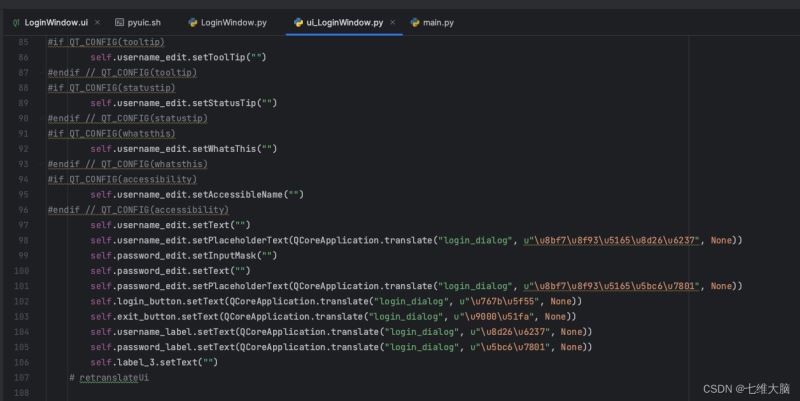Select the ui_LoginWindow.py tab
Screen dimensions: 800x401
344,22
